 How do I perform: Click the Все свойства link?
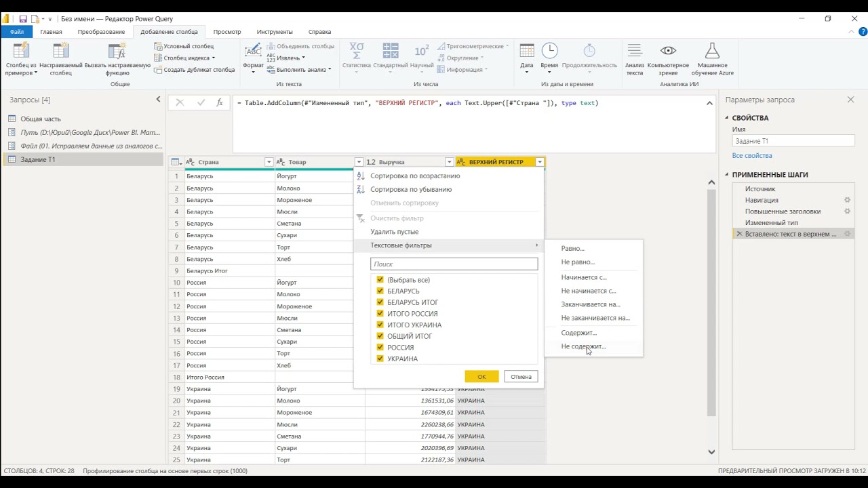pos(752,155)
